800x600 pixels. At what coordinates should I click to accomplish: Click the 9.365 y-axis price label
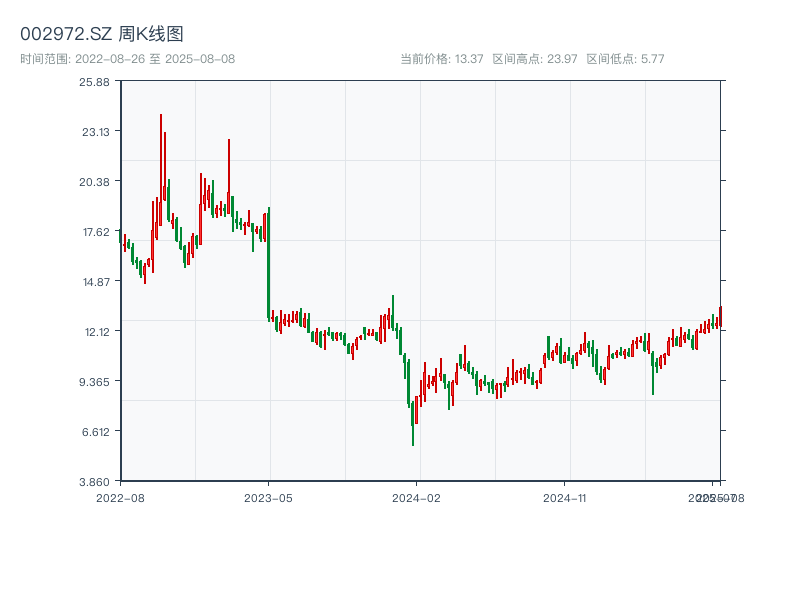click(x=95, y=381)
